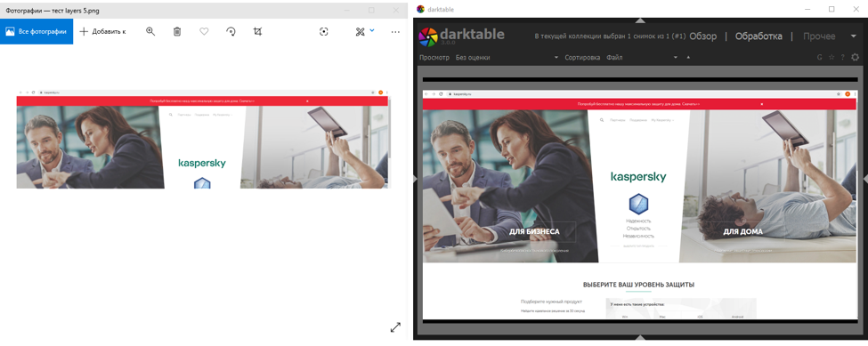Switch to the Обзор view in darktable

(702, 36)
